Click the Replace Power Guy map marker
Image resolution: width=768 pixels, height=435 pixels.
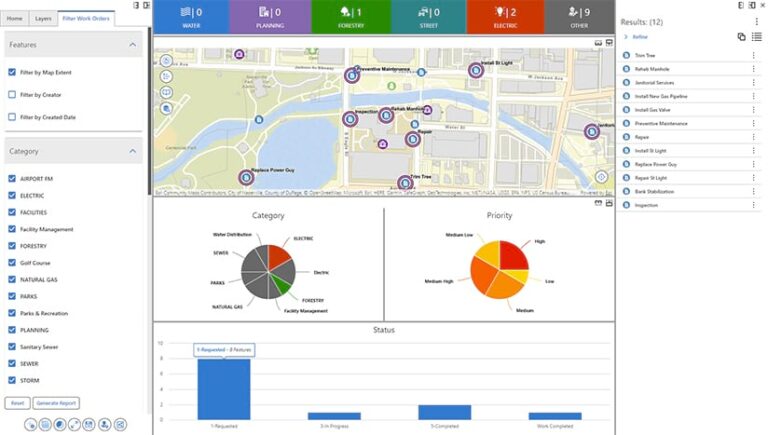pos(246,177)
